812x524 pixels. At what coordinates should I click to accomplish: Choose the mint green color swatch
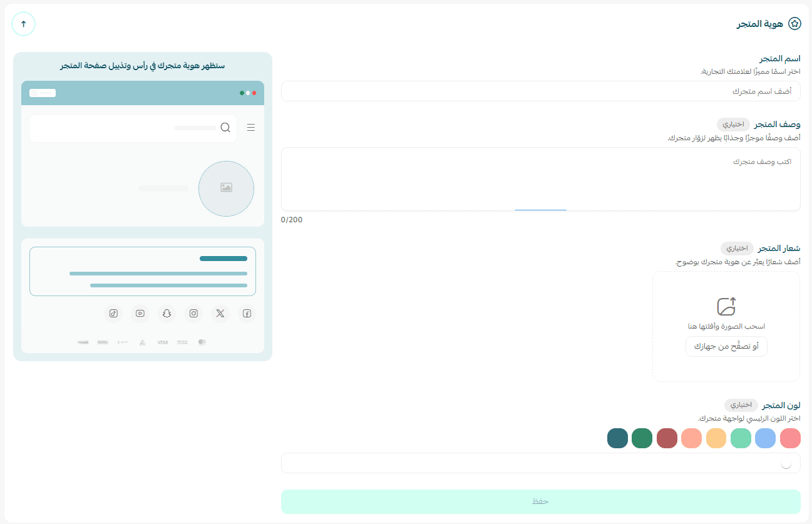[x=741, y=438]
